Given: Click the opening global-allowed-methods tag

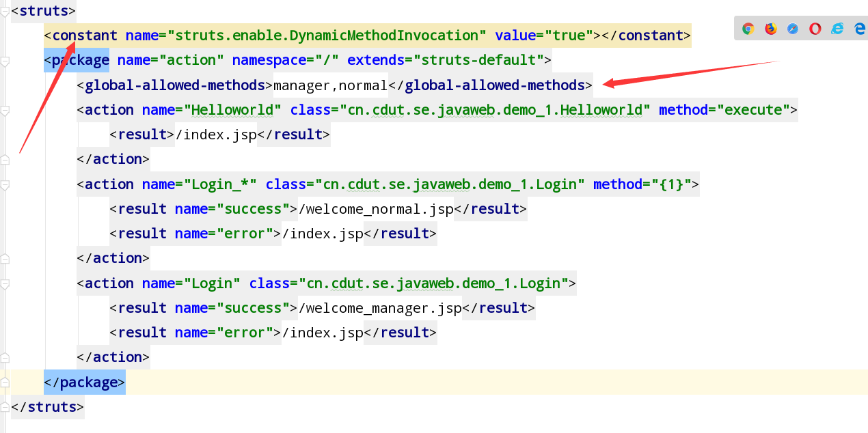Looking at the screenshot, I should click(175, 85).
